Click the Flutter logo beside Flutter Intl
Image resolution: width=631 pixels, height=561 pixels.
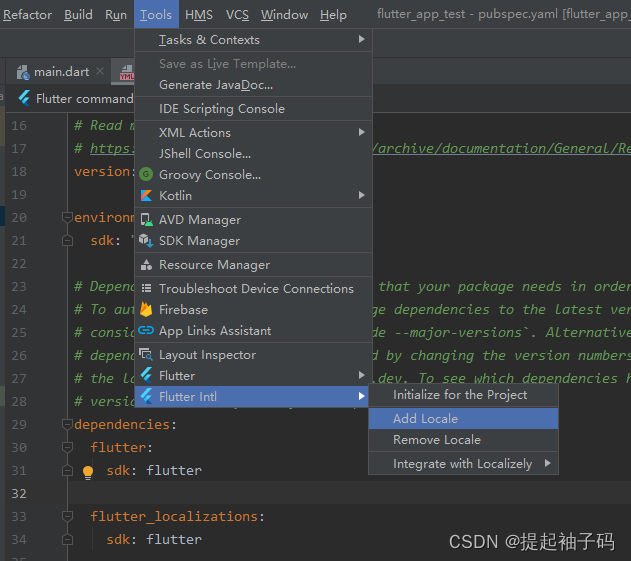click(x=146, y=396)
